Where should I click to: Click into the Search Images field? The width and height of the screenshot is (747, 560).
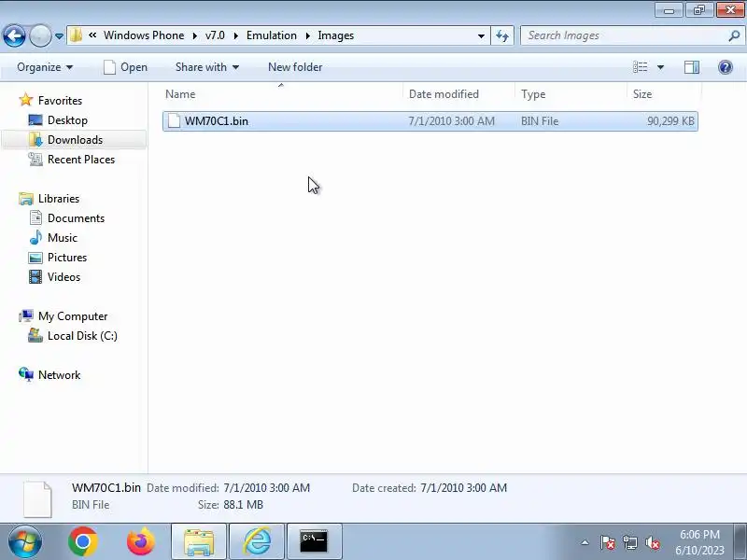click(624, 35)
